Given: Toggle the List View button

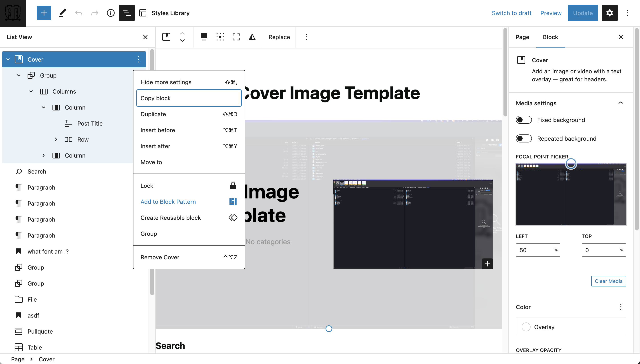Looking at the screenshot, I should 127,13.
